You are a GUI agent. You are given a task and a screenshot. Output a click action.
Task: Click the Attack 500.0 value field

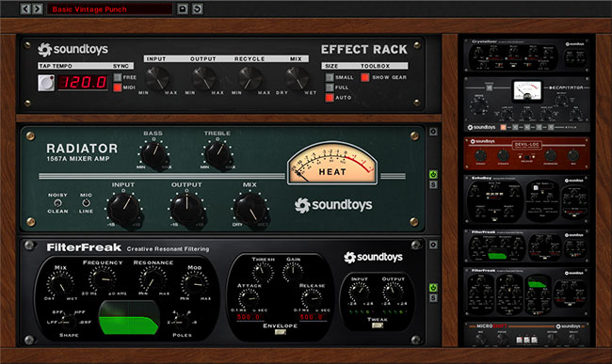click(249, 317)
